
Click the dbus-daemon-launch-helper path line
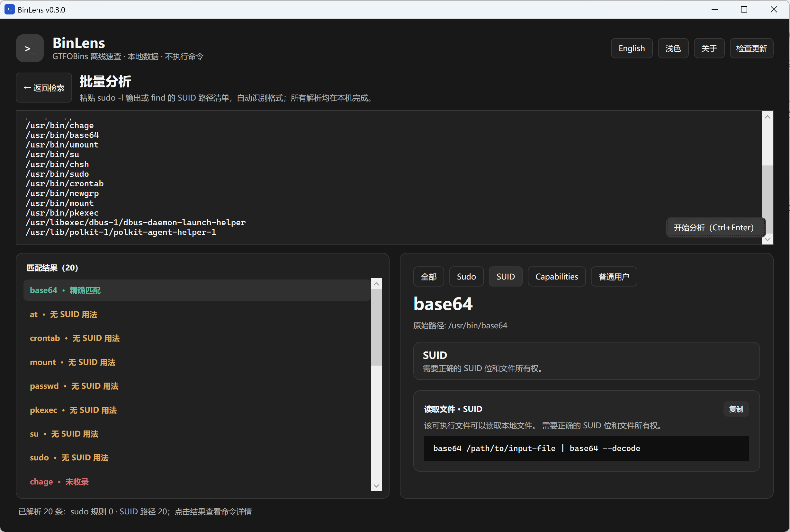click(x=136, y=222)
